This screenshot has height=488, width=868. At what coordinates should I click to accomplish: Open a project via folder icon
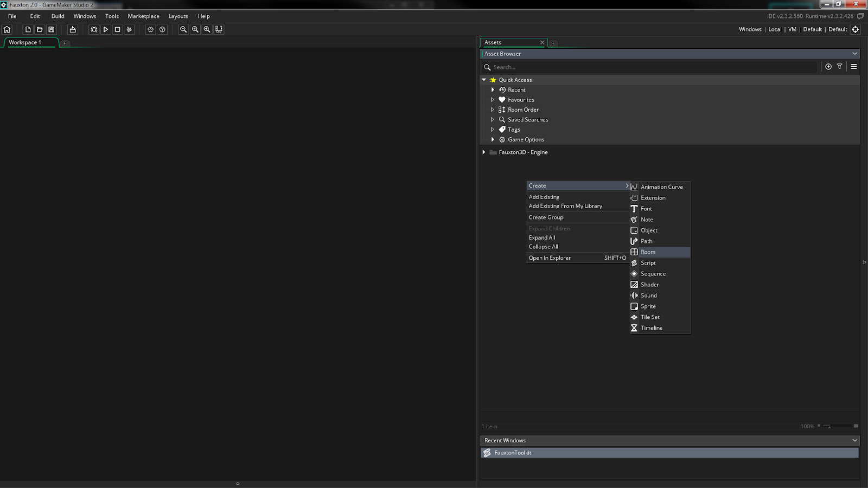click(x=40, y=29)
